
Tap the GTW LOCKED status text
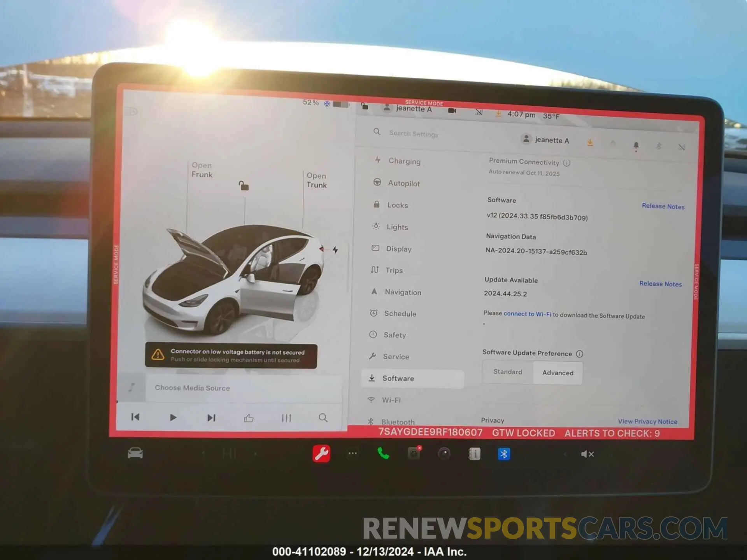coord(523,433)
